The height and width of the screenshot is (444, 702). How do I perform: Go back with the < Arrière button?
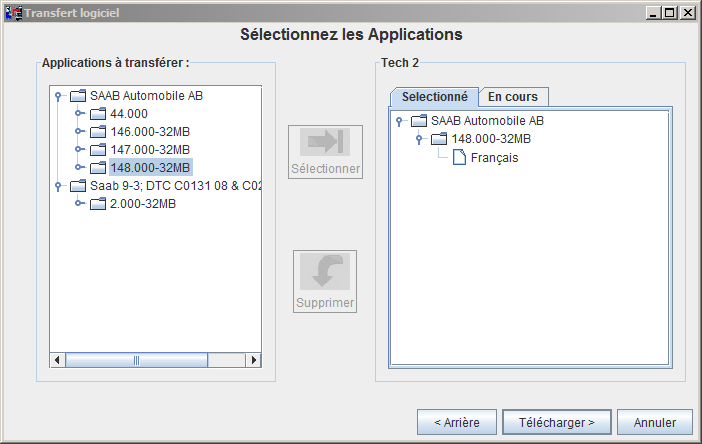pos(456,422)
